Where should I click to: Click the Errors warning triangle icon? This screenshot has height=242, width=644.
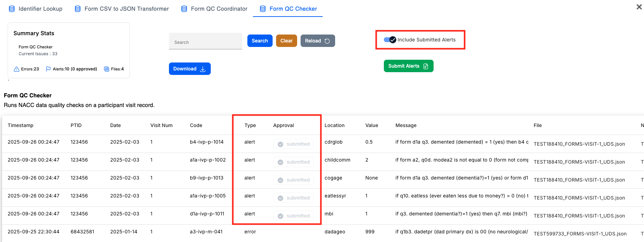point(16,69)
